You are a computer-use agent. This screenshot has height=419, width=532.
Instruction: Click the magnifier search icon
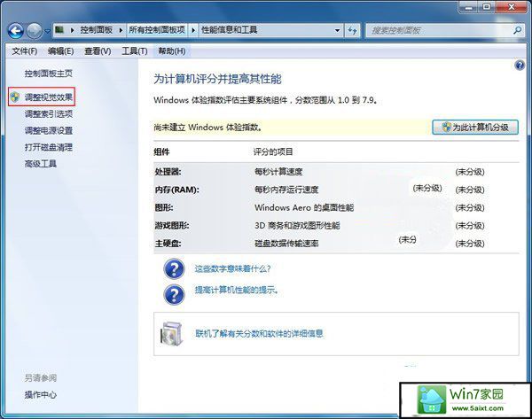click(518, 30)
